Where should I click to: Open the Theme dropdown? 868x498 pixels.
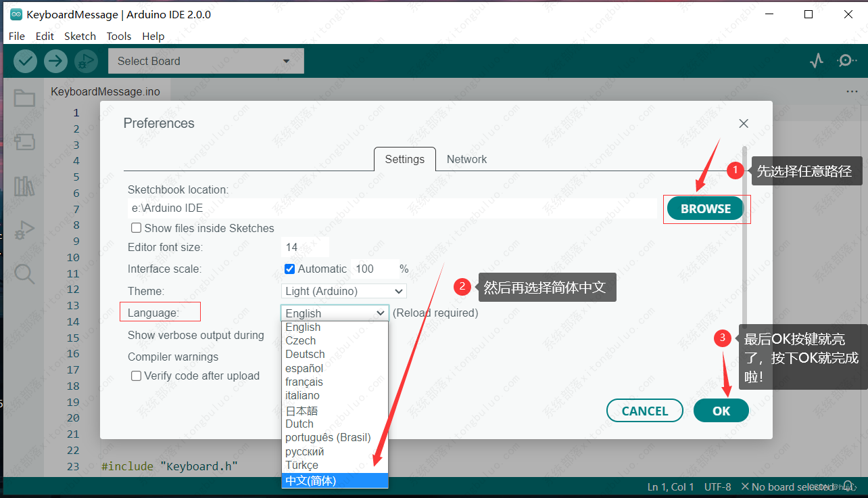343,290
